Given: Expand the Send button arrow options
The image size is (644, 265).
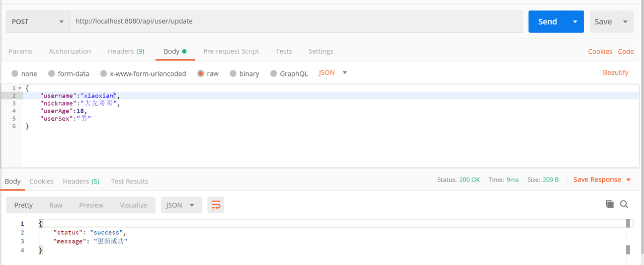Looking at the screenshot, I should (575, 22).
